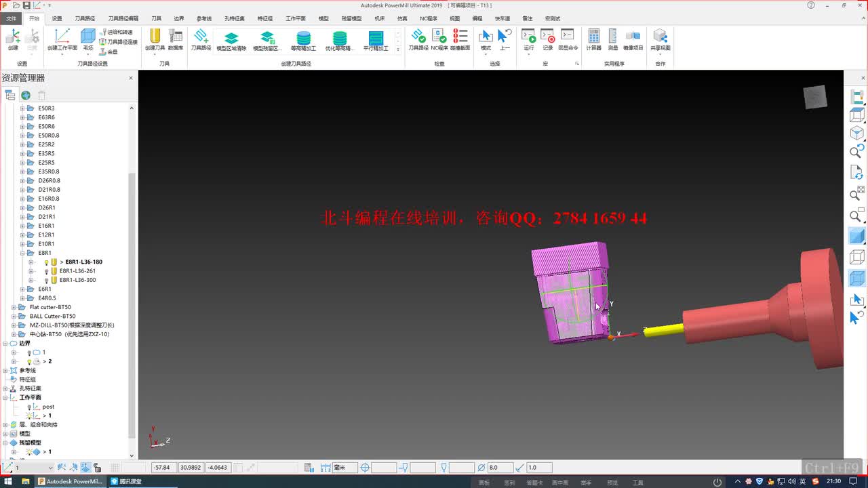The height and width of the screenshot is (488, 868).
Task: Expand the E50R3 folder
Action: [x=22, y=108]
